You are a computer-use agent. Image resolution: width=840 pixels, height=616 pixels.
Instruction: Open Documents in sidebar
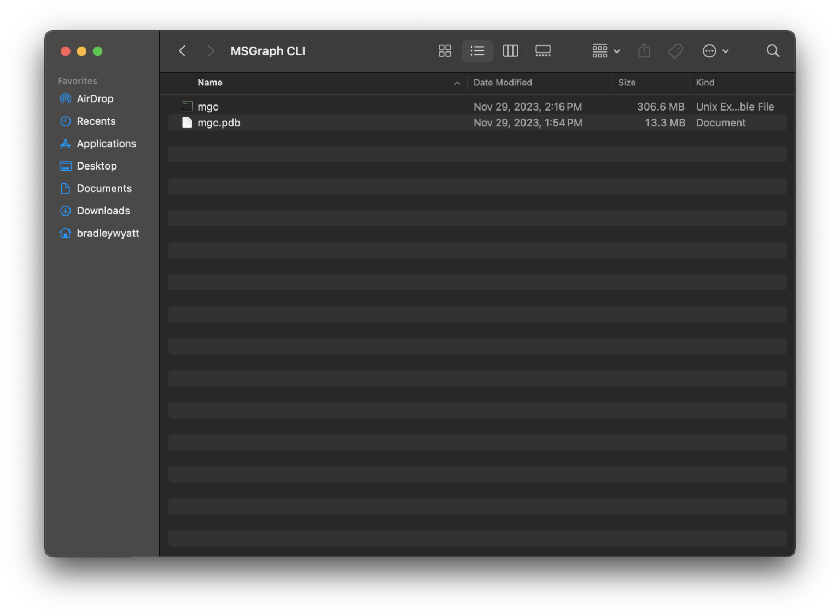coord(104,188)
